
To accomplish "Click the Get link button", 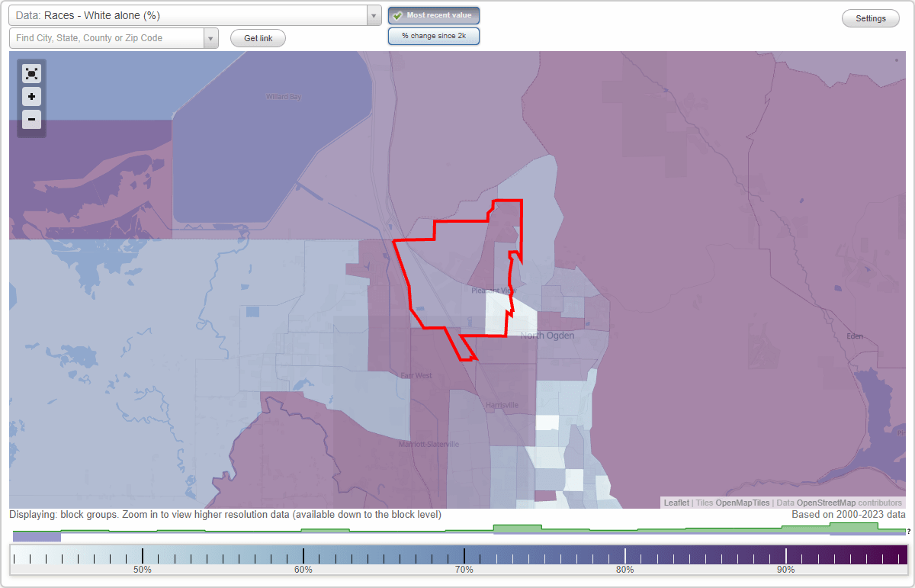I will pyautogui.click(x=258, y=37).
